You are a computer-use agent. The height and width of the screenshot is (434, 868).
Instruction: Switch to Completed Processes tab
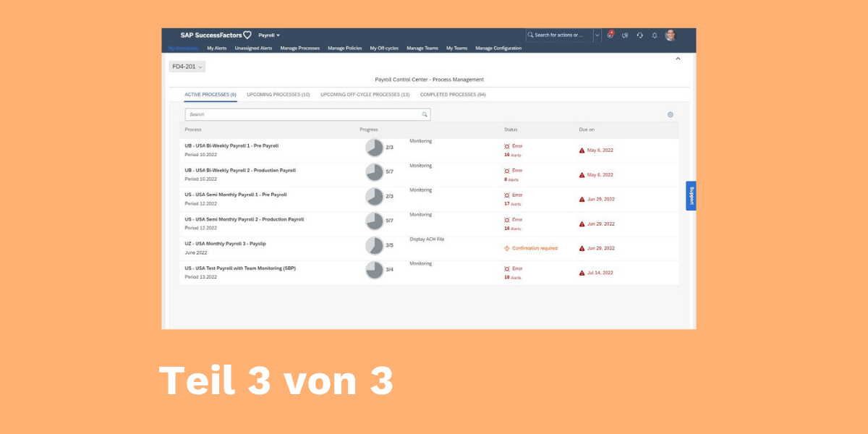click(x=453, y=94)
